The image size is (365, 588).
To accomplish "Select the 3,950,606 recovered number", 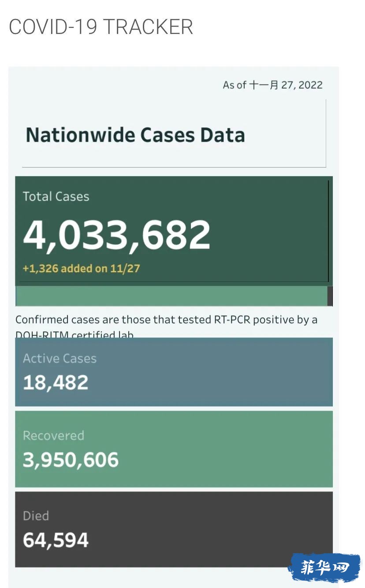I will 71,460.
